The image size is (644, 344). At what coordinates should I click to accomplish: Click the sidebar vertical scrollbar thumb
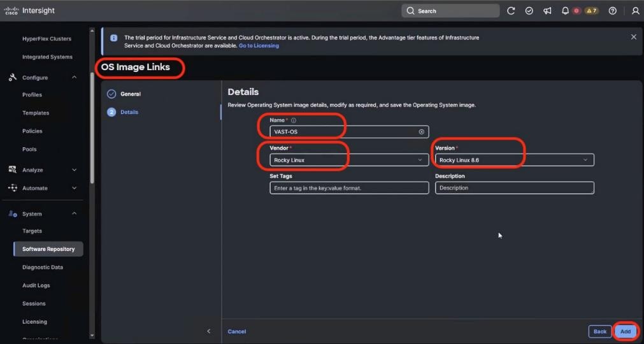pos(92,128)
